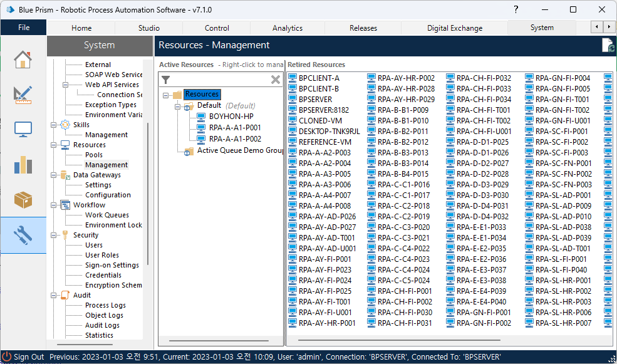Select retired resource RPA-C-C5-P024

coord(403,281)
